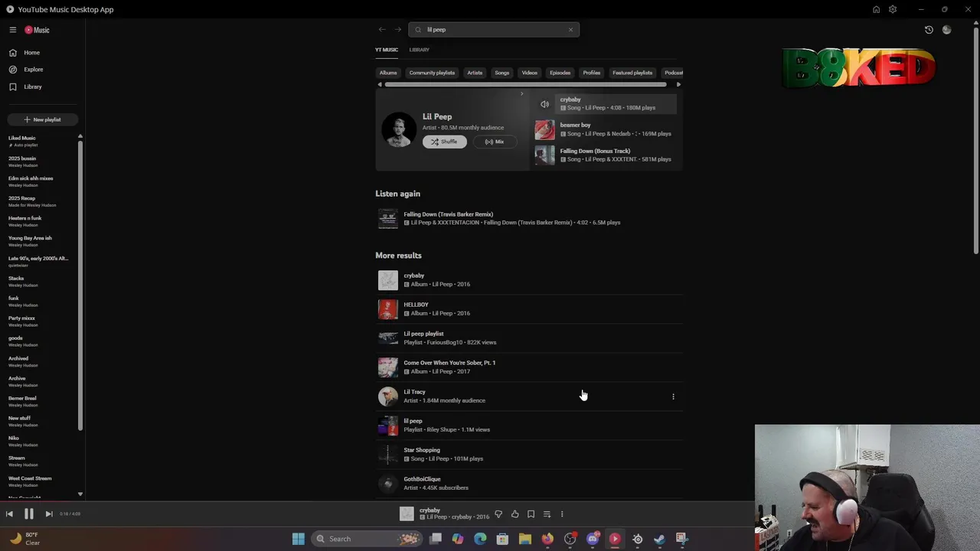980x551 pixels.
Task: Navigate back with the left arrow
Action: coord(381,29)
